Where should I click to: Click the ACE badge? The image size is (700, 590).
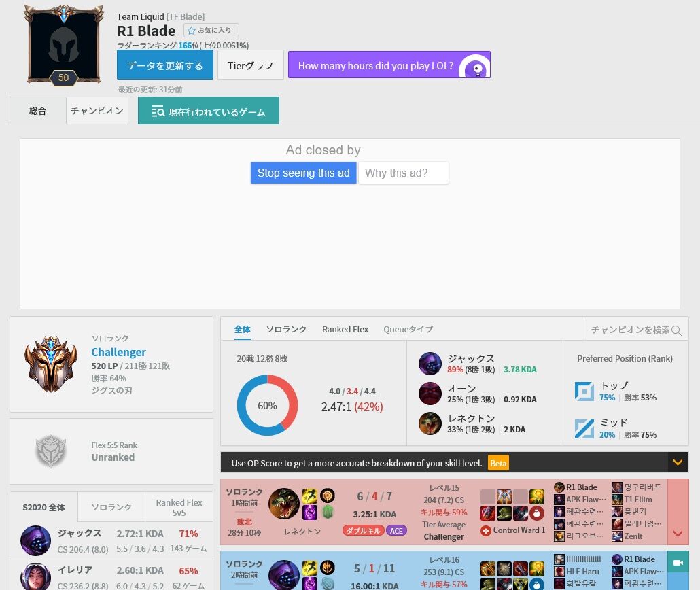tap(396, 531)
